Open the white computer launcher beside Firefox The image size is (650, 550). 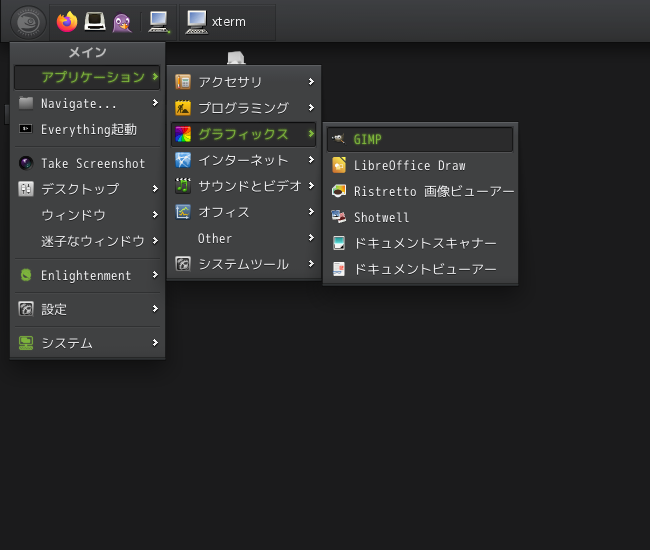coord(95,22)
